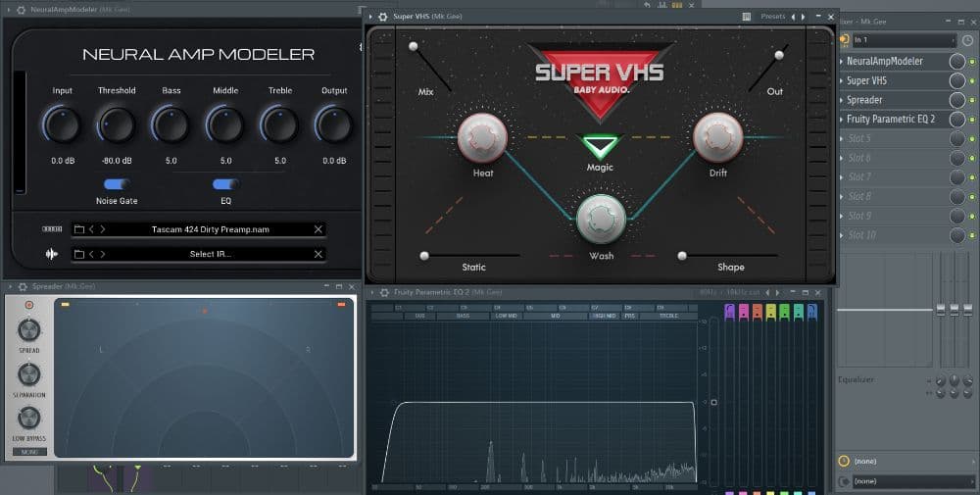Open Fruity Parametric EQ 2 gear icon

(384, 292)
